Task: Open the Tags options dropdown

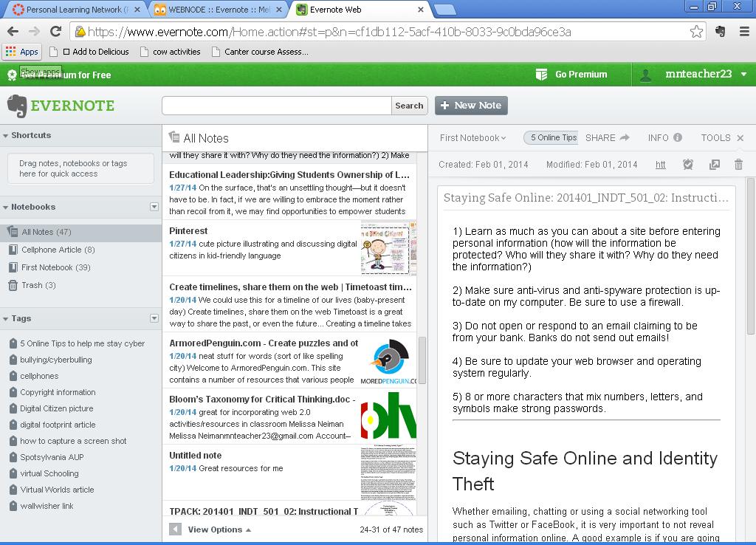Action: (154, 318)
